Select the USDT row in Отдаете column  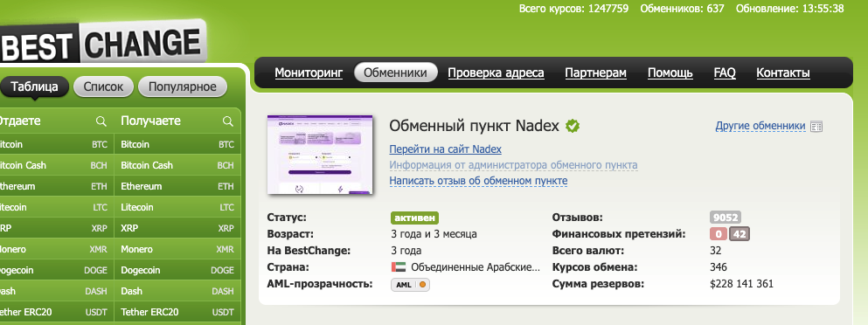(x=57, y=312)
